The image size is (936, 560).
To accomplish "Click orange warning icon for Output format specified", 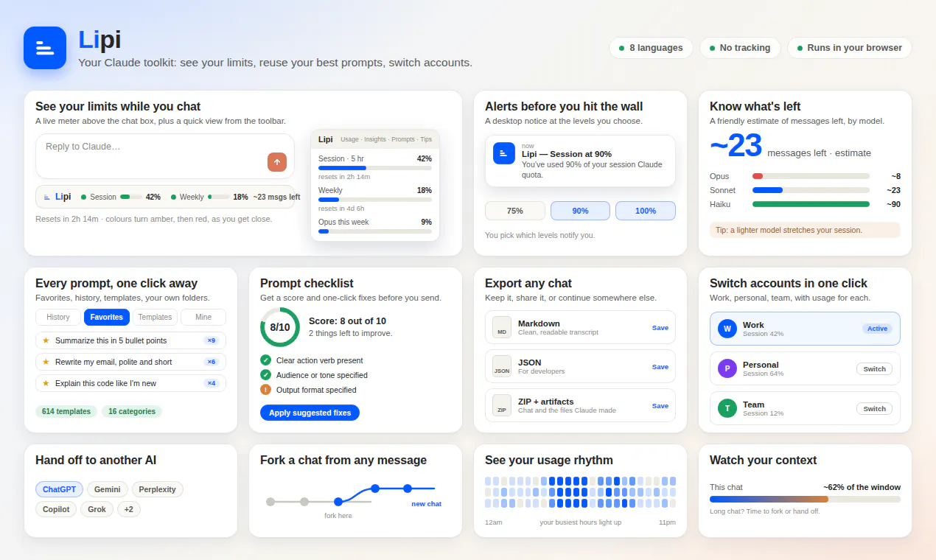I will [x=265, y=390].
